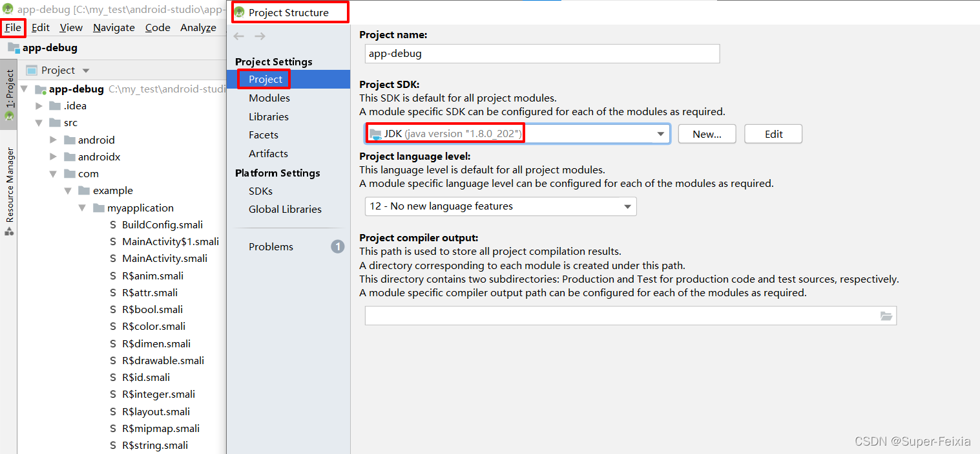Open the Analyze menu
The image size is (980, 454).
pyautogui.click(x=198, y=27)
